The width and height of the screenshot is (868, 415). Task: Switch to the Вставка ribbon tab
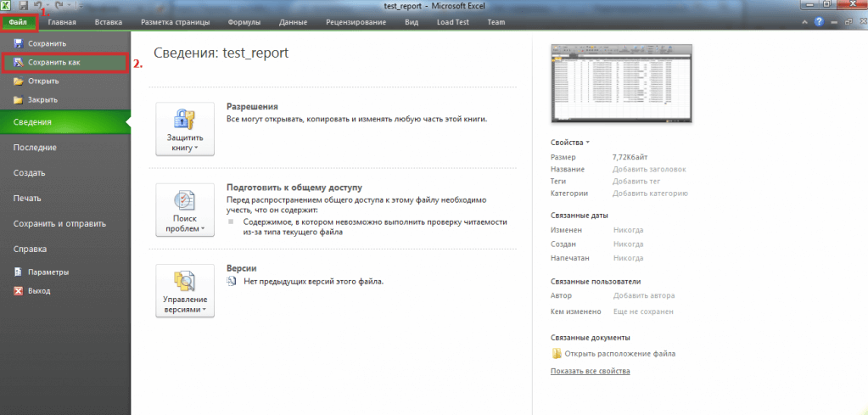click(x=109, y=22)
